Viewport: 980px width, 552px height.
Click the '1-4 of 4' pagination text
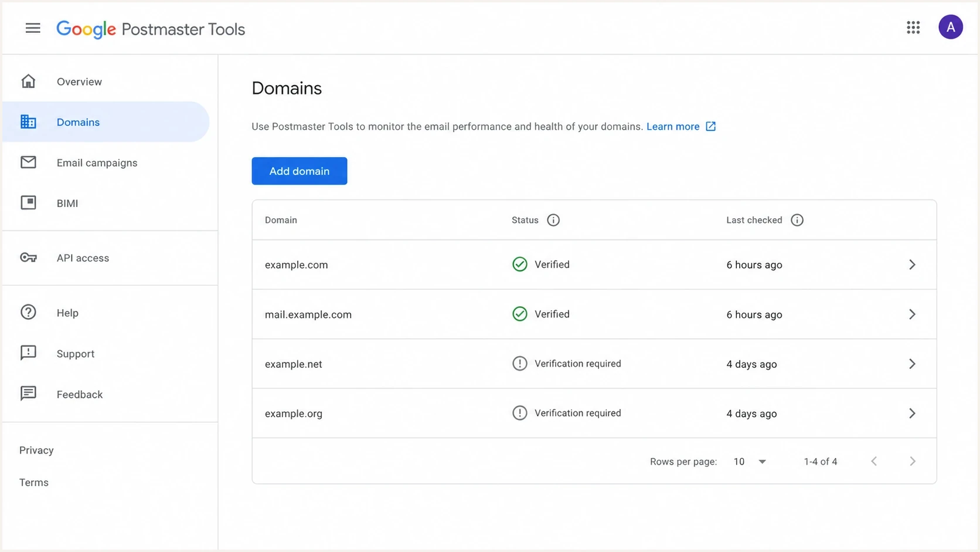(x=821, y=462)
